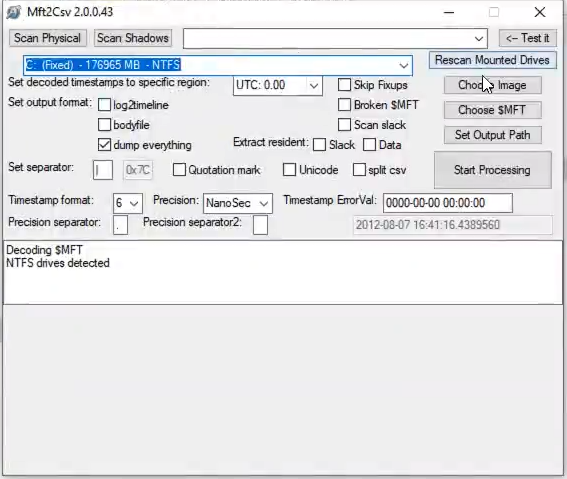Enable the split csv checkbox
The height and width of the screenshot is (479, 567).
(x=359, y=170)
